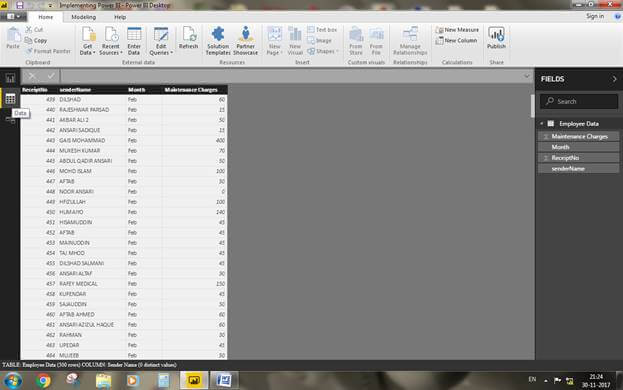Screen dimensions: 623x390
Task: Open Word from the taskbar
Action: (224, 380)
